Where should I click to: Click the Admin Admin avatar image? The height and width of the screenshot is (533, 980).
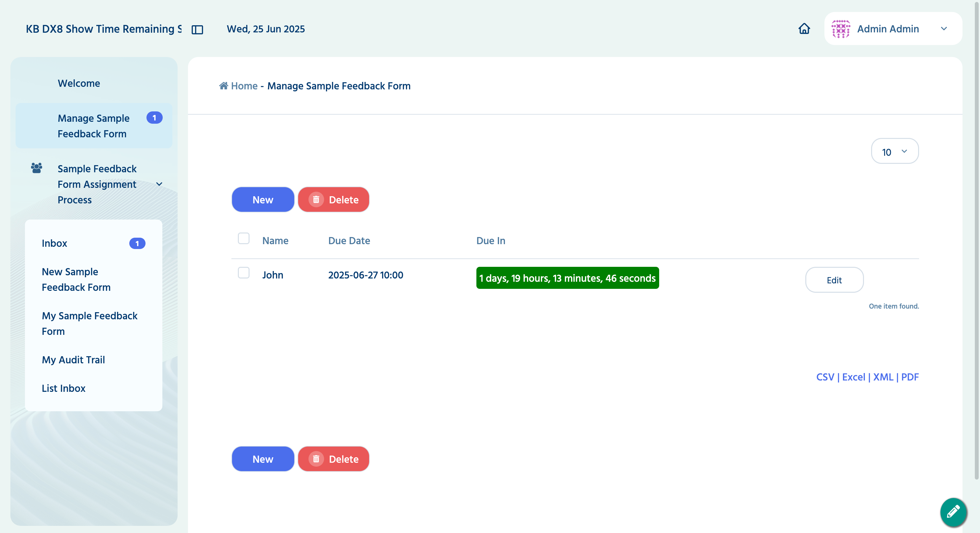pyautogui.click(x=840, y=29)
